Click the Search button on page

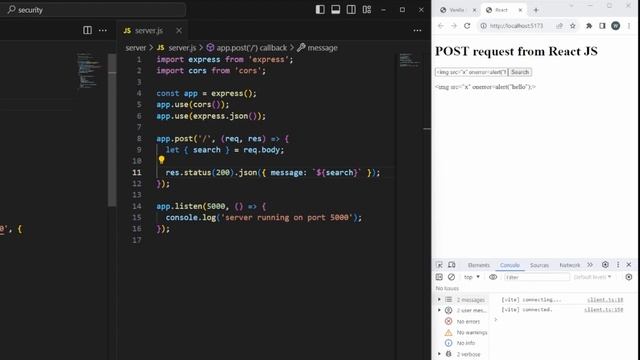pyautogui.click(x=520, y=72)
